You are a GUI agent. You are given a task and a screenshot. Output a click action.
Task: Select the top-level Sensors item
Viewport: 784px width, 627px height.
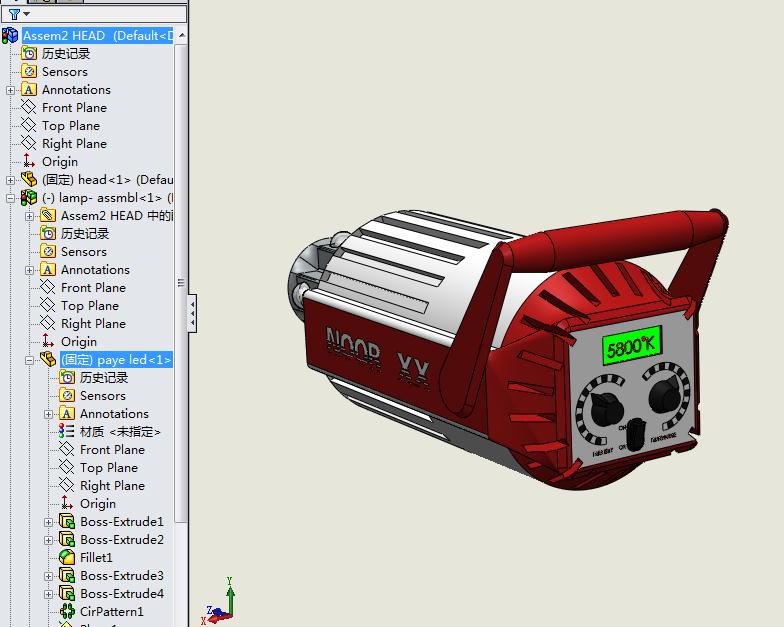click(x=64, y=72)
